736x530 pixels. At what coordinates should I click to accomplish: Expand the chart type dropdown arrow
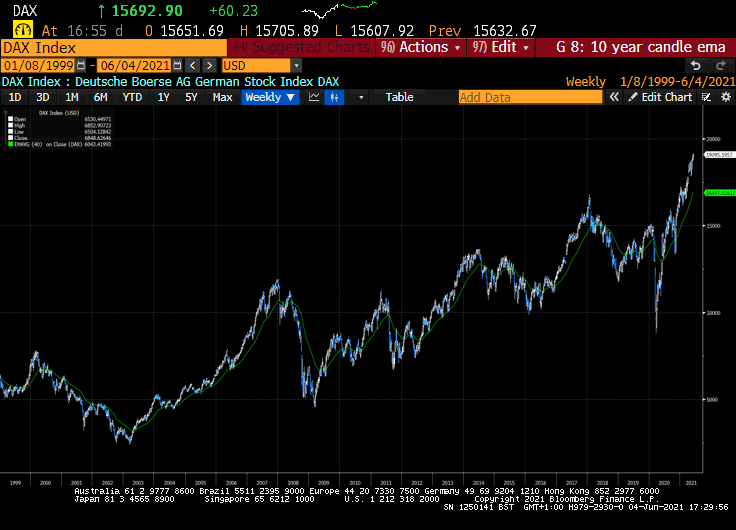click(x=361, y=97)
